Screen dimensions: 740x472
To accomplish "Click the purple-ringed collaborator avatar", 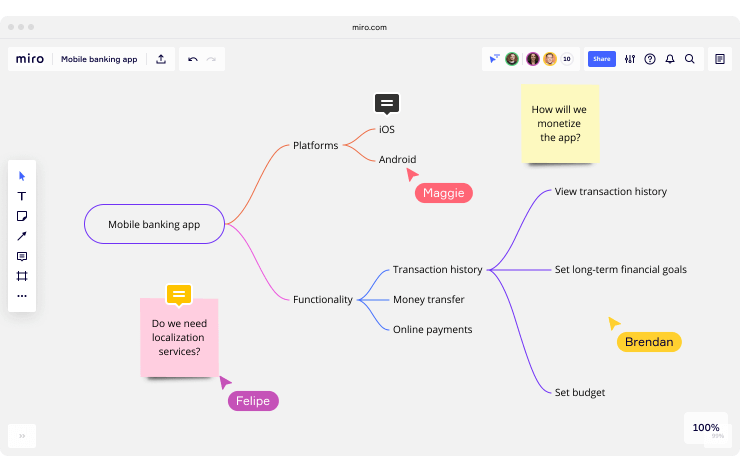I will [x=533, y=59].
